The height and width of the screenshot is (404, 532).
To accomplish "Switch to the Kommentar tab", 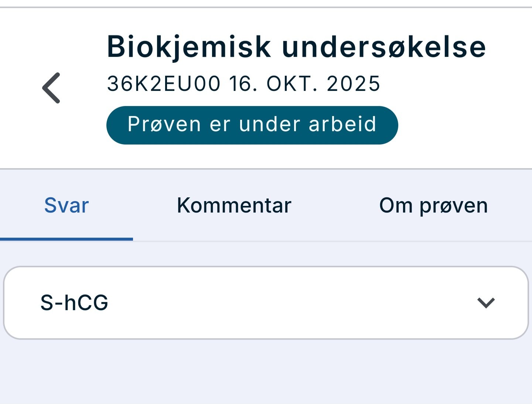I will 234,206.
